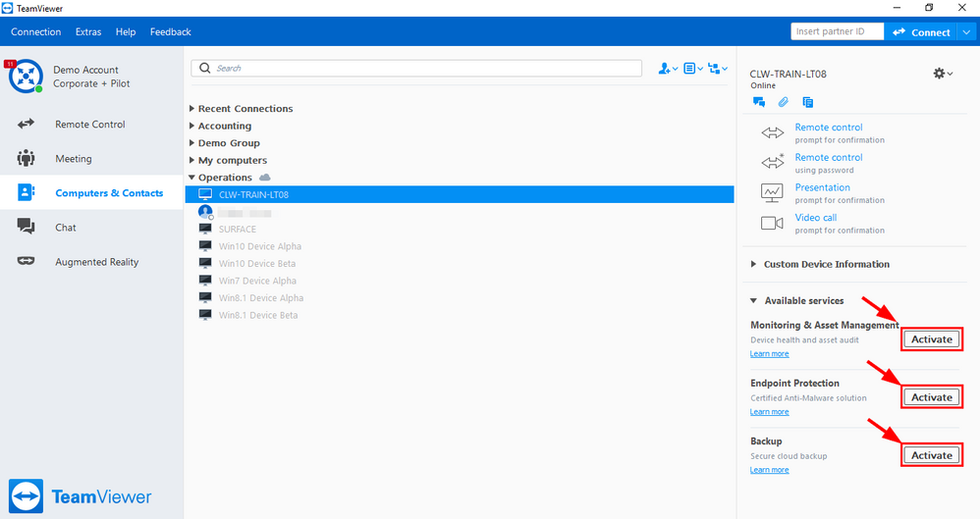Click Remote control prompt for confirmation link
Image resolution: width=980 pixels, height=519 pixels.
829,127
